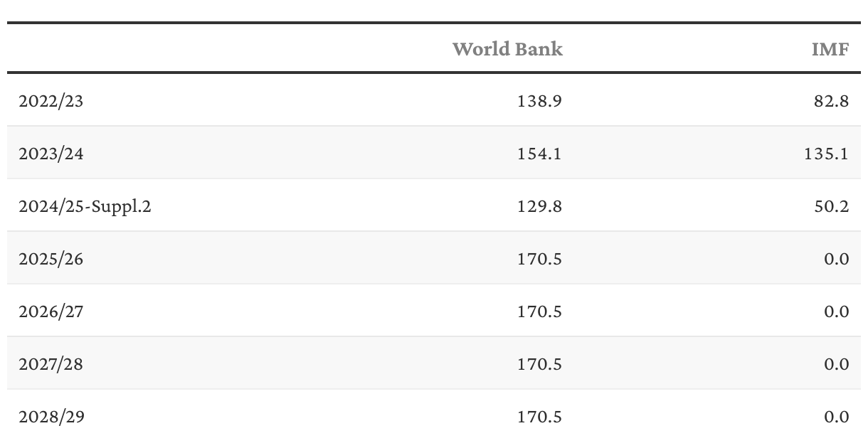Click IMF value 82.8
Viewport: 868px width, 448px height.
(831, 101)
